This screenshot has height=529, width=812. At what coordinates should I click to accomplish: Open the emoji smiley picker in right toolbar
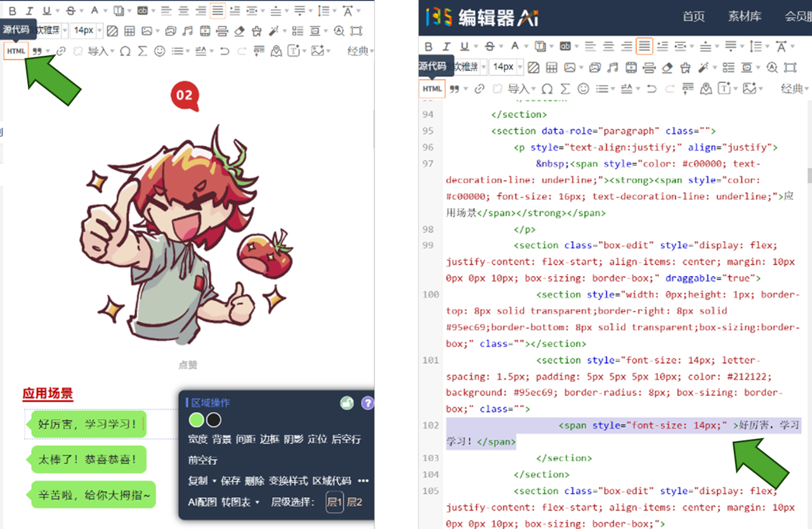coord(583,89)
